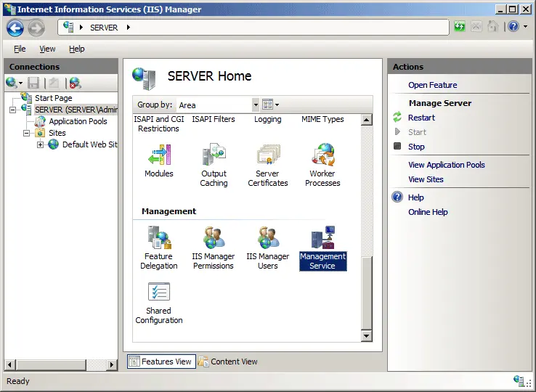Go back using the Back arrow button

[x=15, y=28]
